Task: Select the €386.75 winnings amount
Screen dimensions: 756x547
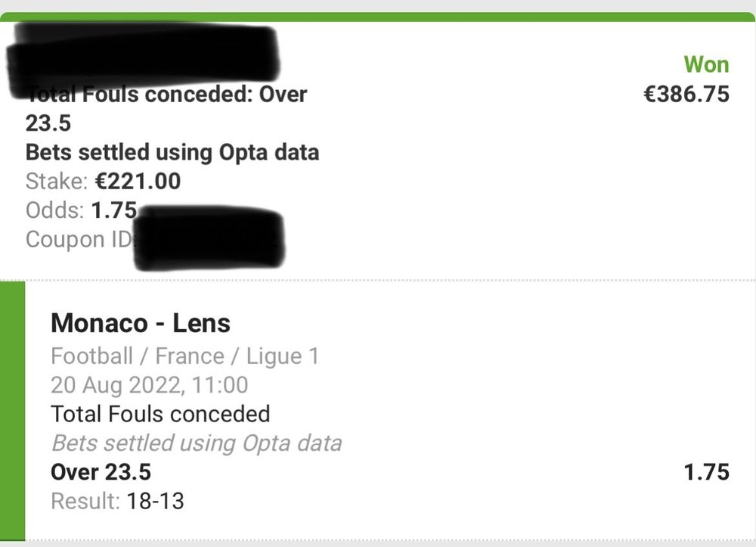Action: [686, 94]
